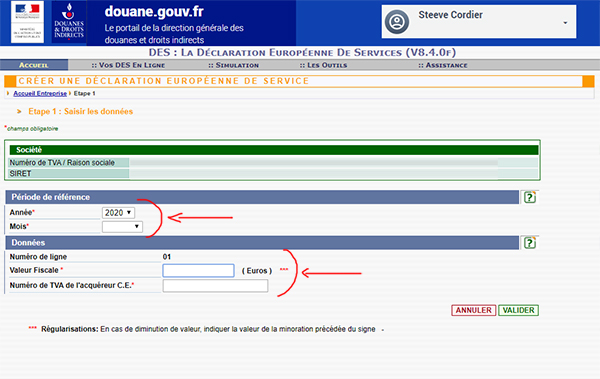Open the Année dropdown showing 2020

coord(118,212)
